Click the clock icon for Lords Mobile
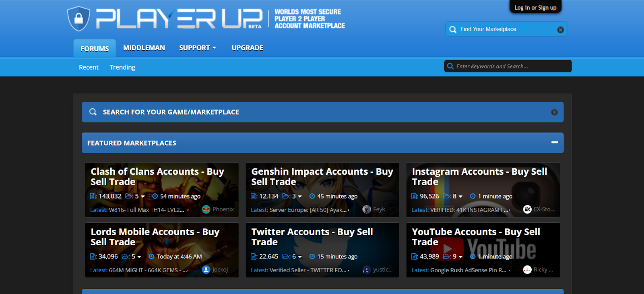The image size is (644, 294). (x=151, y=257)
